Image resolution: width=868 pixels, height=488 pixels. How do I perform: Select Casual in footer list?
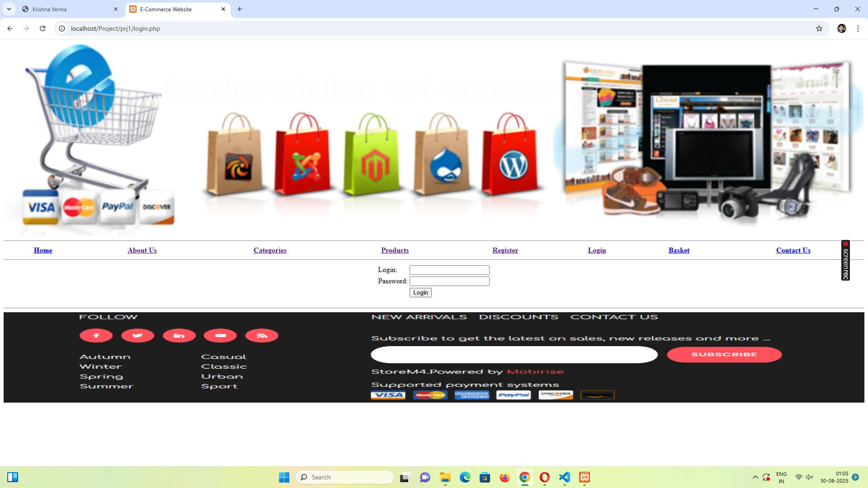[x=224, y=357]
